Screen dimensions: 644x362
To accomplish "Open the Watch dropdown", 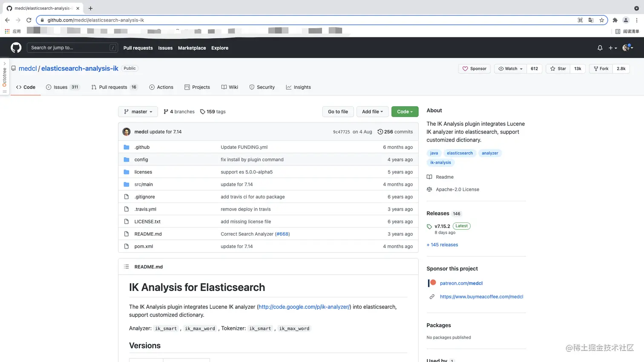I will click(510, 68).
